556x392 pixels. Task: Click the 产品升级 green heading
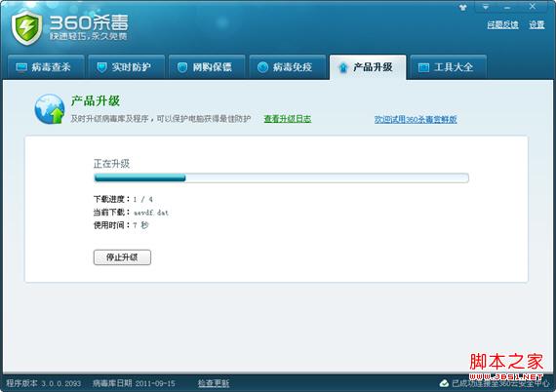pyautogui.click(x=96, y=101)
